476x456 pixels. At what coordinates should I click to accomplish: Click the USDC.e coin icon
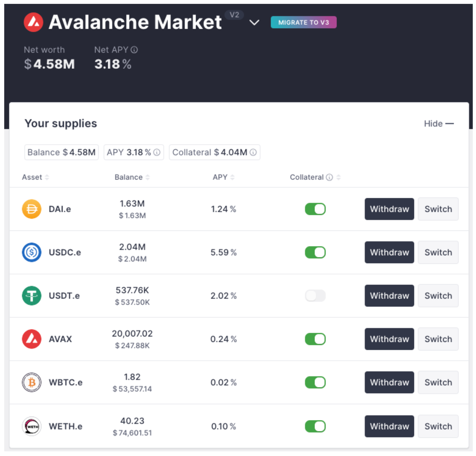[x=31, y=252]
